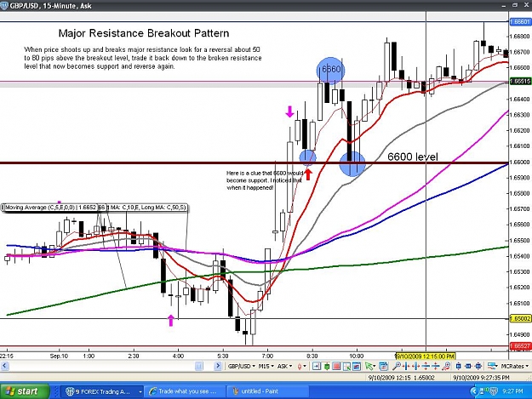532x399 pixels.
Task: Click the Windows start button
Action: click(25, 391)
